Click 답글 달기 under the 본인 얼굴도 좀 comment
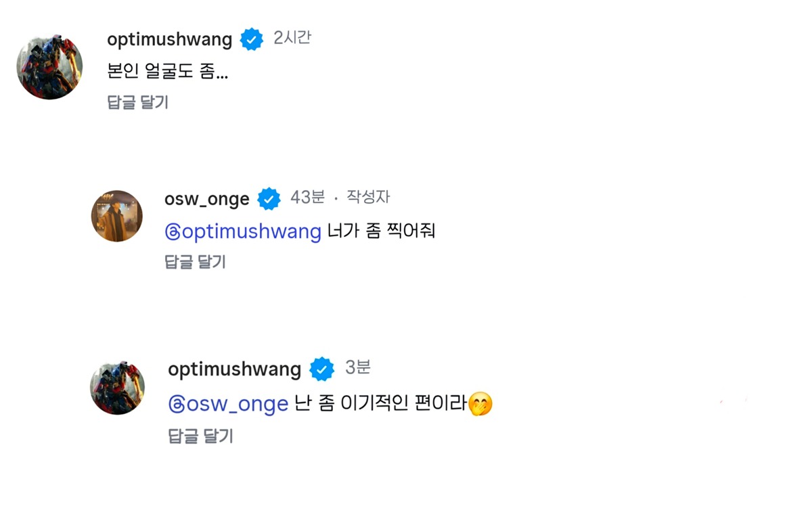Image resolution: width=812 pixels, height=521 pixels. coord(137,102)
